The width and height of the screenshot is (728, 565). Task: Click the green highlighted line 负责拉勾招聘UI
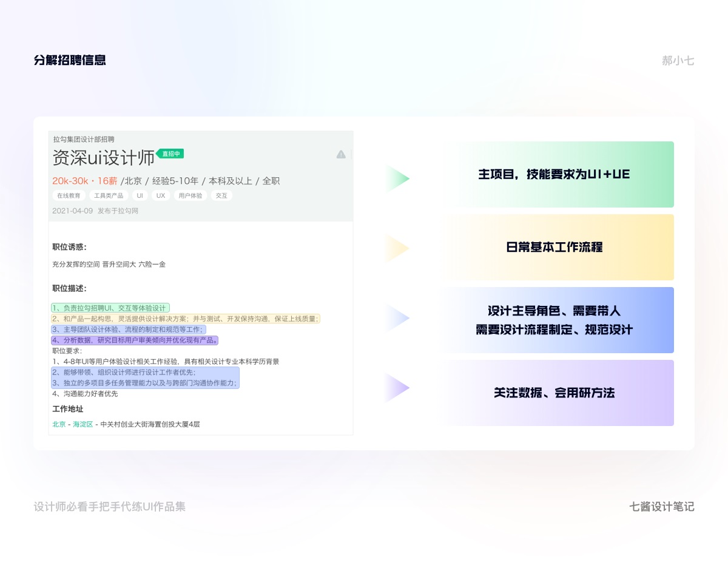(110, 308)
